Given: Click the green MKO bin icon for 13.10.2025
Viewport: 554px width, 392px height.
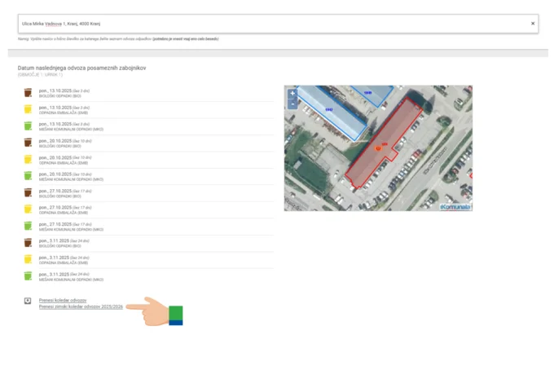Looking at the screenshot, I should (x=28, y=126).
